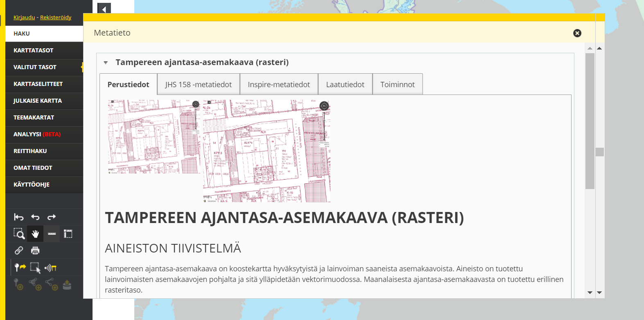Click the Metatieto dialog title
Viewport: 644px width, 320px height.
(112, 33)
